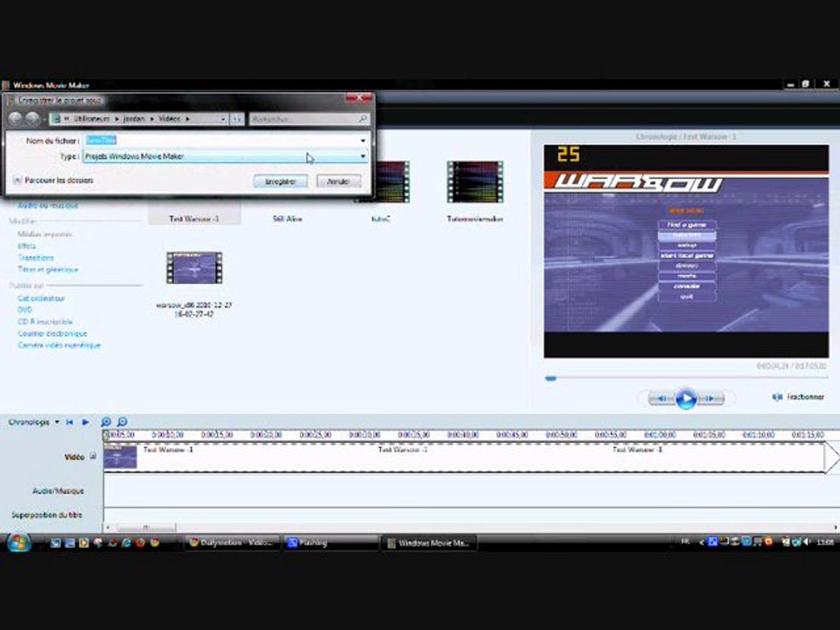
Task: Click the Fractionner label
Action: [805, 397]
